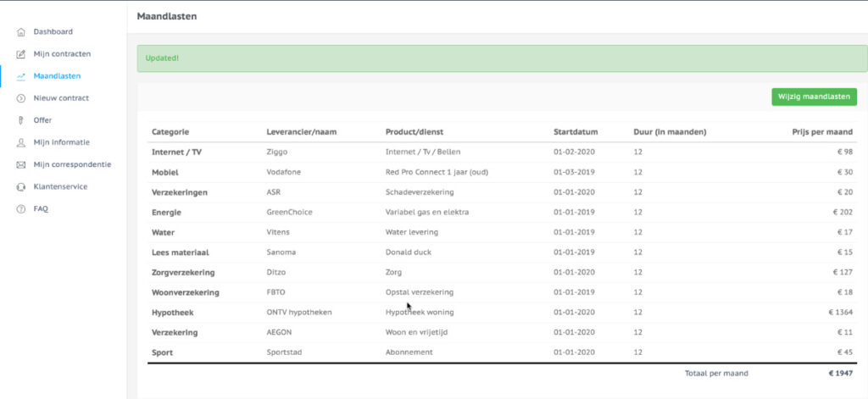The width and height of the screenshot is (868, 399).
Task: Click the Mijn correspondentie envelope icon
Action: coord(21,165)
